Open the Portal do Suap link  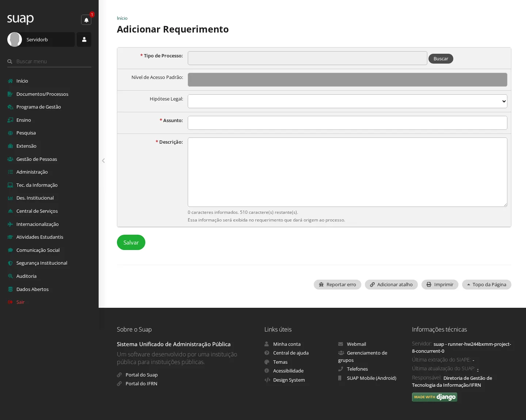pyautogui.click(x=142, y=375)
